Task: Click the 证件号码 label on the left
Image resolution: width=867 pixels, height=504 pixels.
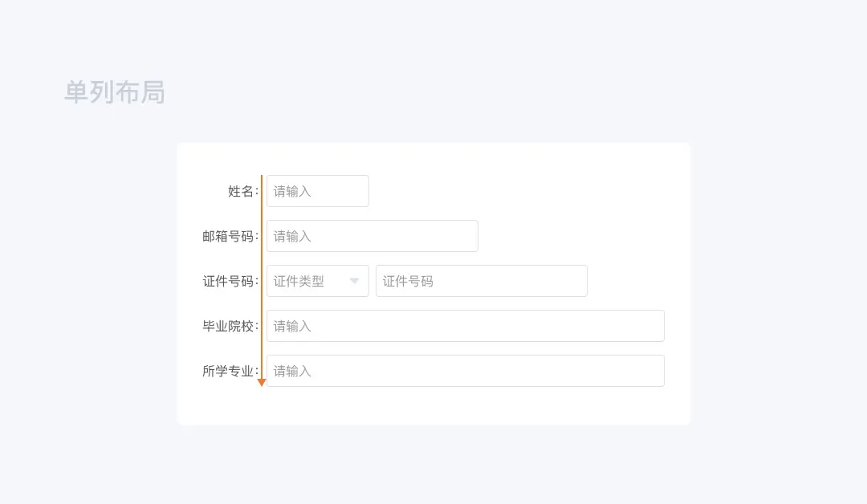Action: 228,281
